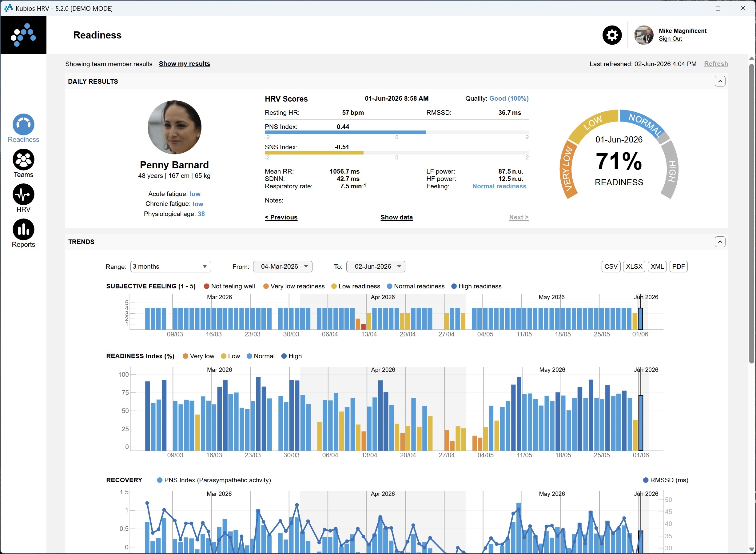Export trends as XLSX

[634, 267]
